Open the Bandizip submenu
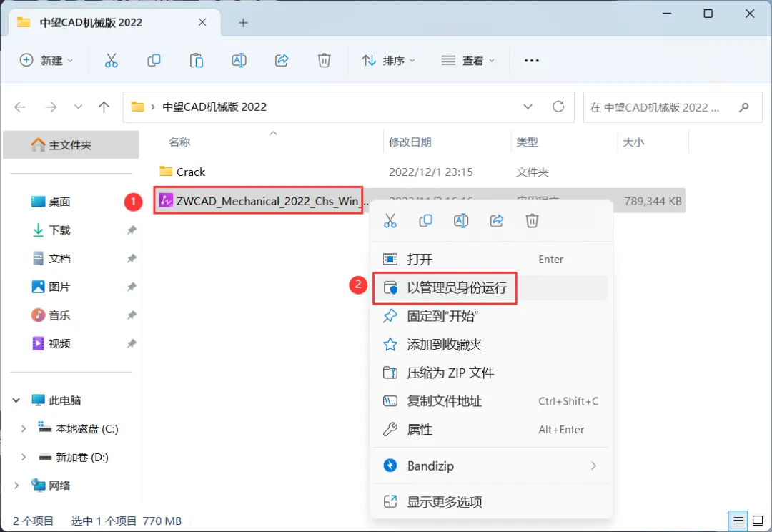Image resolution: width=772 pixels, height=532 pixels. pyautogui.click(x=490, y=465)
